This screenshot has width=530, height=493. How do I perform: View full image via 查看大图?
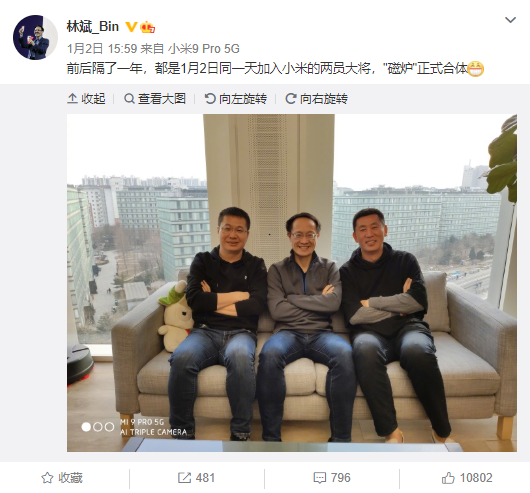(155, 99)
